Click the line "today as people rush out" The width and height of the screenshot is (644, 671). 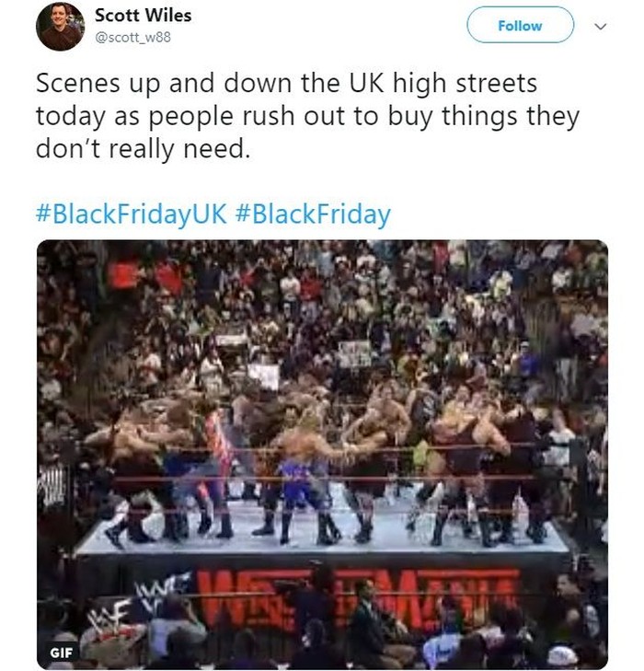pos(307,118)
